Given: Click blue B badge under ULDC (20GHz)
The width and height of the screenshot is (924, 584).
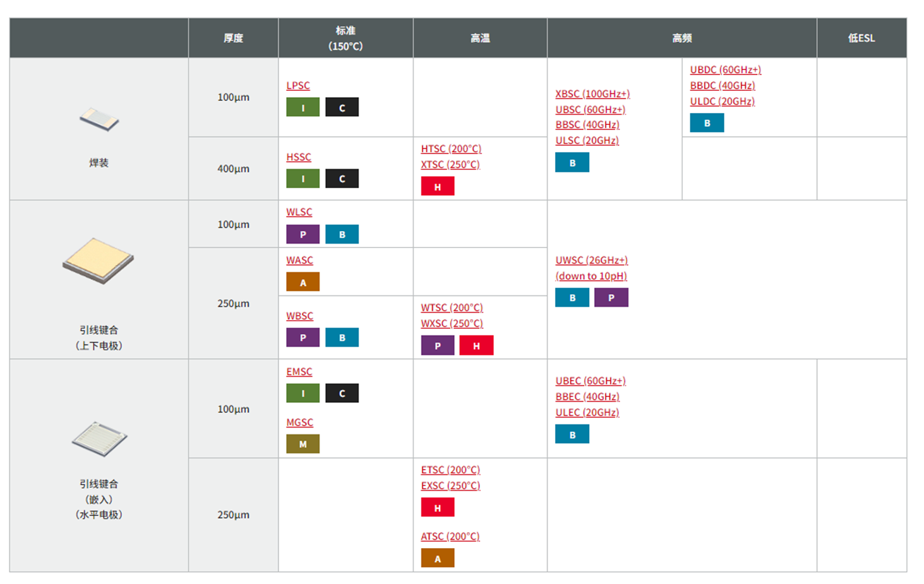Looking at the screenshot, I should [706, 123].
